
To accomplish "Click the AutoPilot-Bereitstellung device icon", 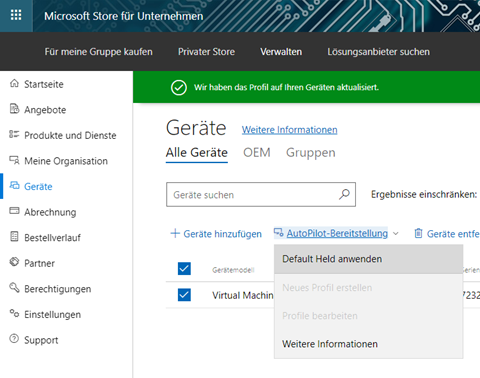I will pyautogui.click(x=278, y=232).
